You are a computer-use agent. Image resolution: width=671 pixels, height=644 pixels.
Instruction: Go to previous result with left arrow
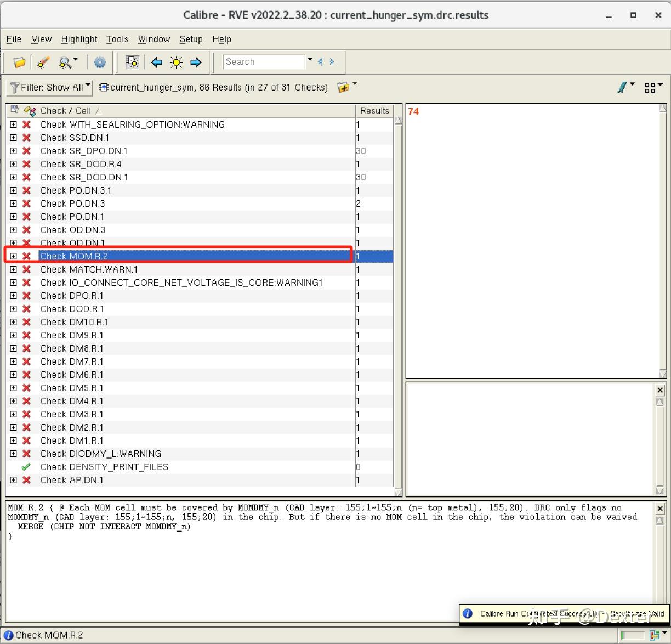pos(157,63)
